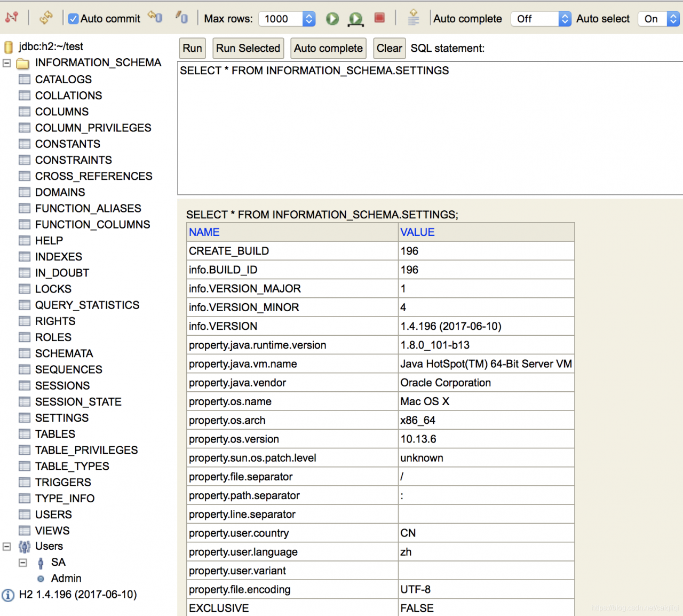683x616 pixels.
Task: Click the ROLES table icon
Action: 25,337
